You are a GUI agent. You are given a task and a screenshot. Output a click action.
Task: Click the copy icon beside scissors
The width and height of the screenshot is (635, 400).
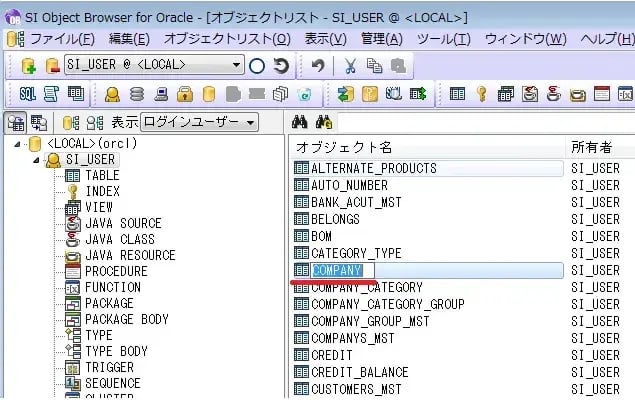[x=374, y=65]
